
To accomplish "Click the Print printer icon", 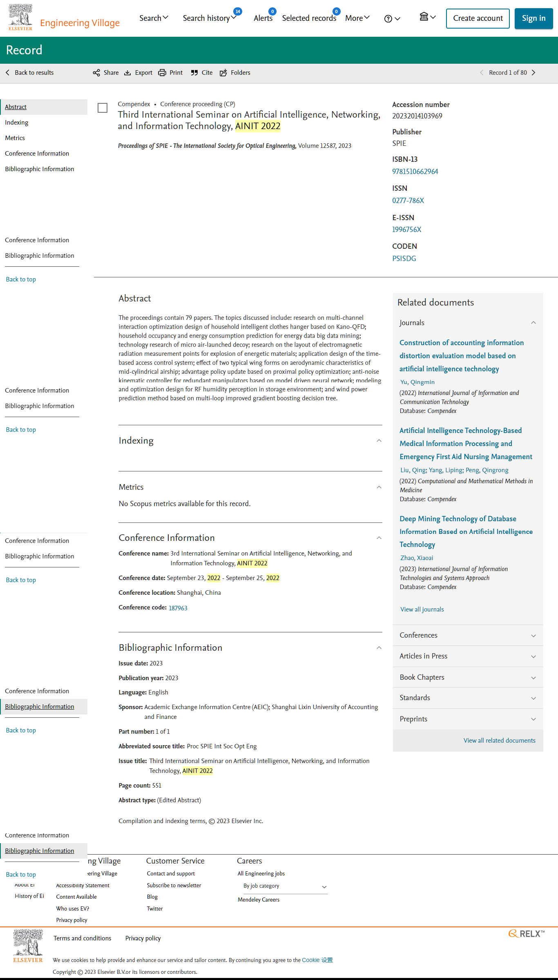I will click(x=162, y=73).
